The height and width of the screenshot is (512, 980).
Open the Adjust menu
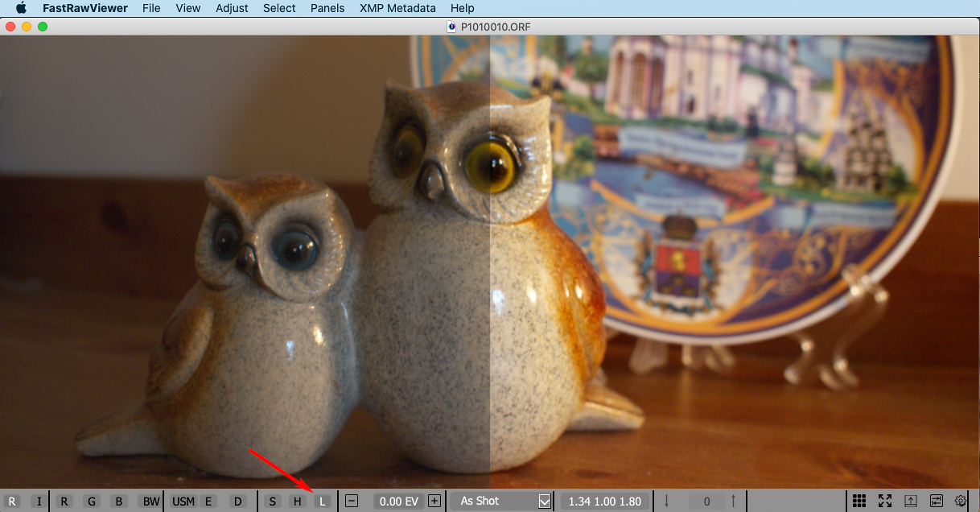[232, 8]
